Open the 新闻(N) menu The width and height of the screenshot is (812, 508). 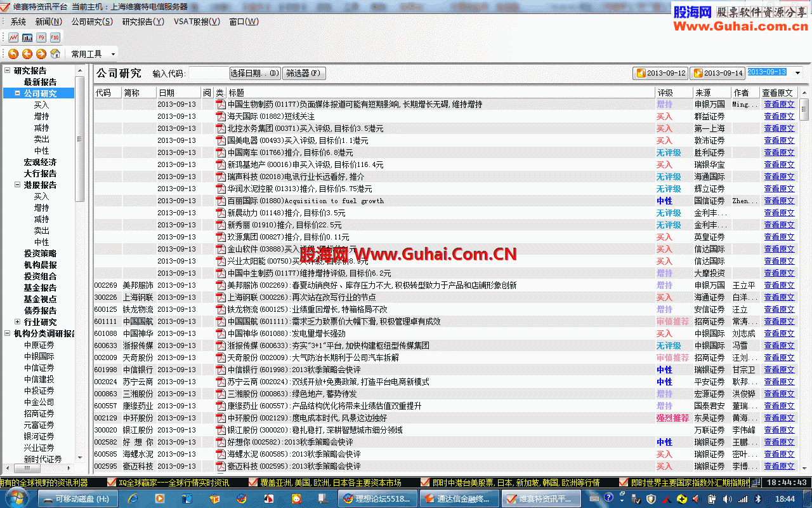49,22
